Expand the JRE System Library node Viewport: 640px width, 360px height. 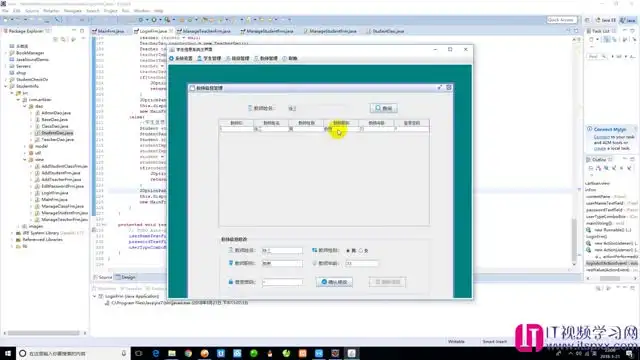click(12, 233)
